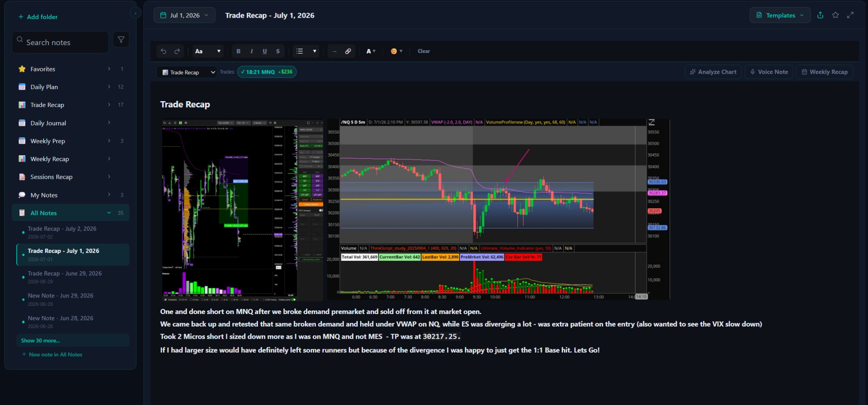Screen dimensions: 868x405
Task: Toggle underline formatting
Action: click(x=265, y=51)
